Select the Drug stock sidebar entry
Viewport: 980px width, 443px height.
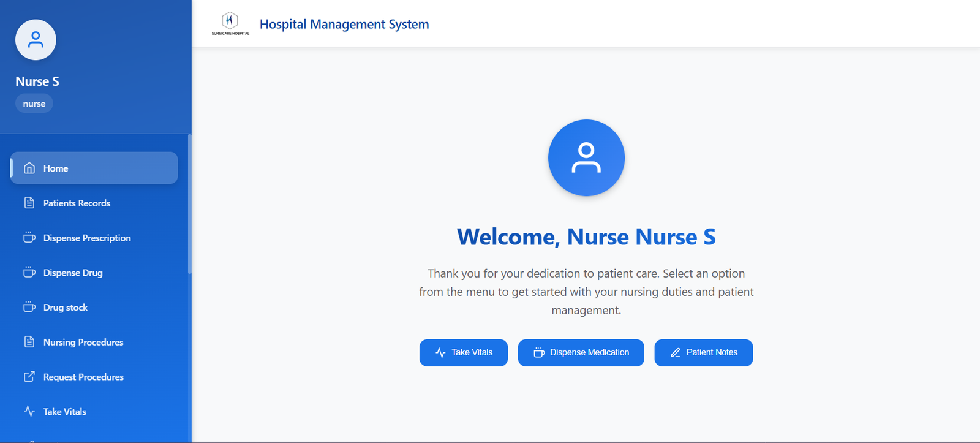point(66,308)
